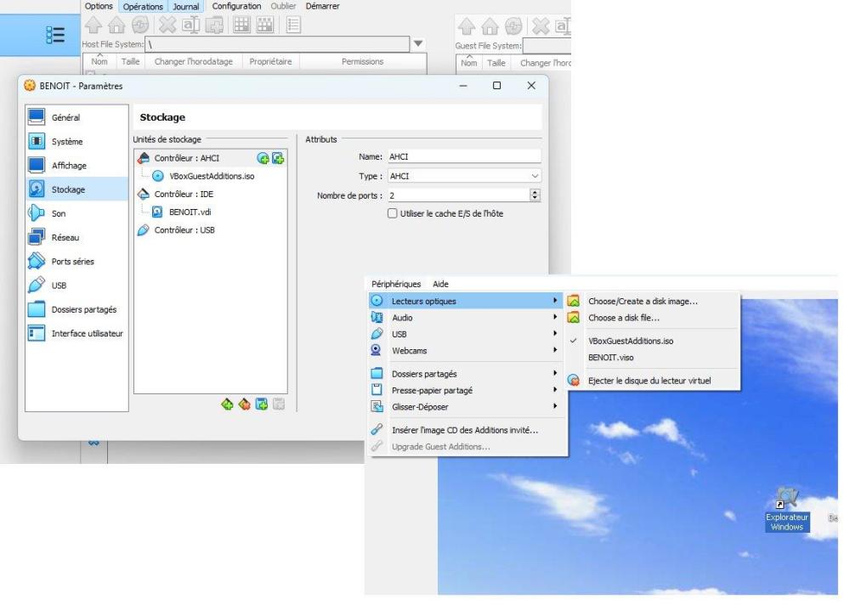Click the add optical drive icon on AHCI controller
This screenshot has width=850, height=616.
(263, 157)
